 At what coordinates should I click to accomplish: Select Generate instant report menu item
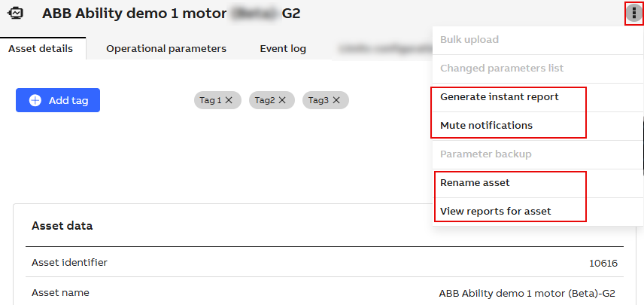click(500, 97)
